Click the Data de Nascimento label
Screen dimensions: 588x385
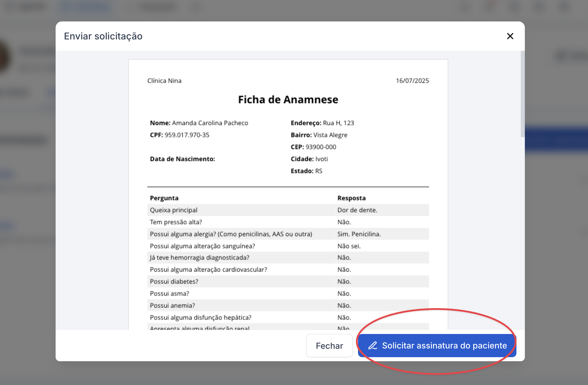[x=182, y=159]
